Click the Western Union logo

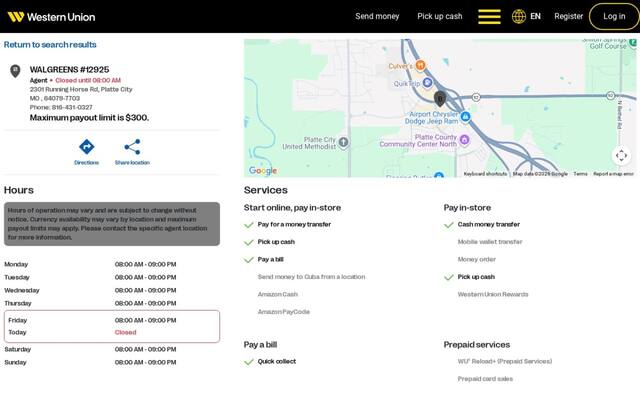(x=51, y=17)
